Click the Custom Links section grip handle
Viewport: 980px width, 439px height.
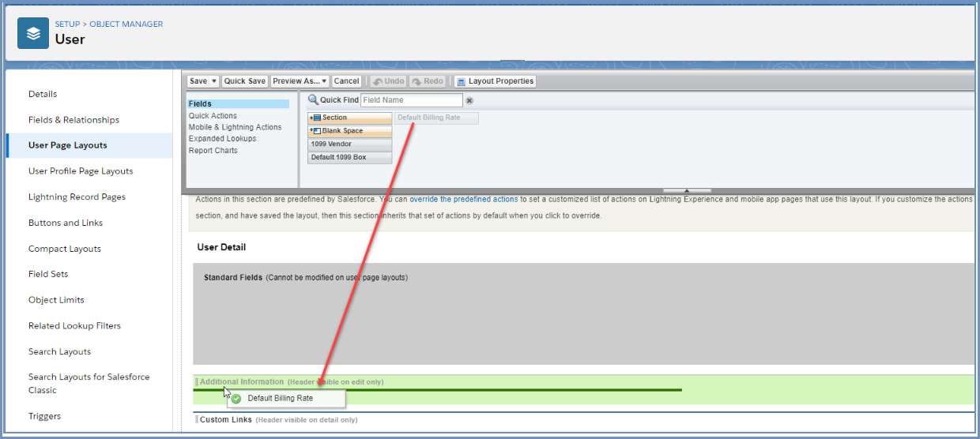point(197,420)
